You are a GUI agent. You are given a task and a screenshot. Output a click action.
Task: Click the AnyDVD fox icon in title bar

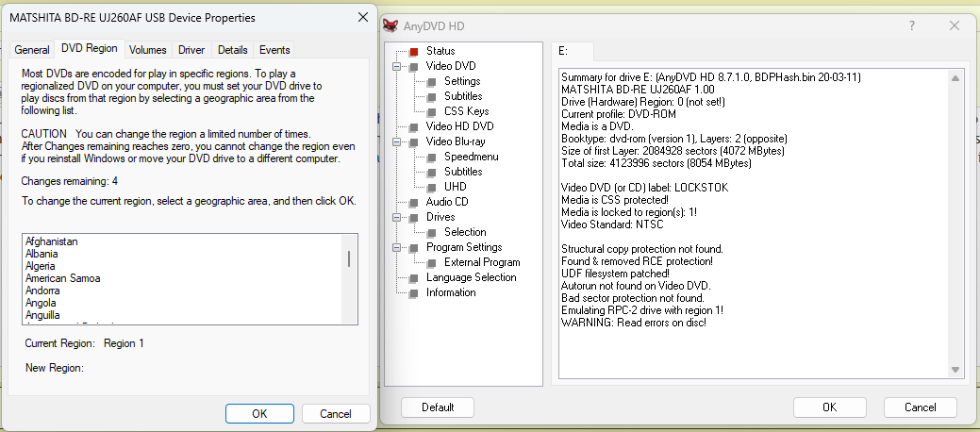coord(391,25)
